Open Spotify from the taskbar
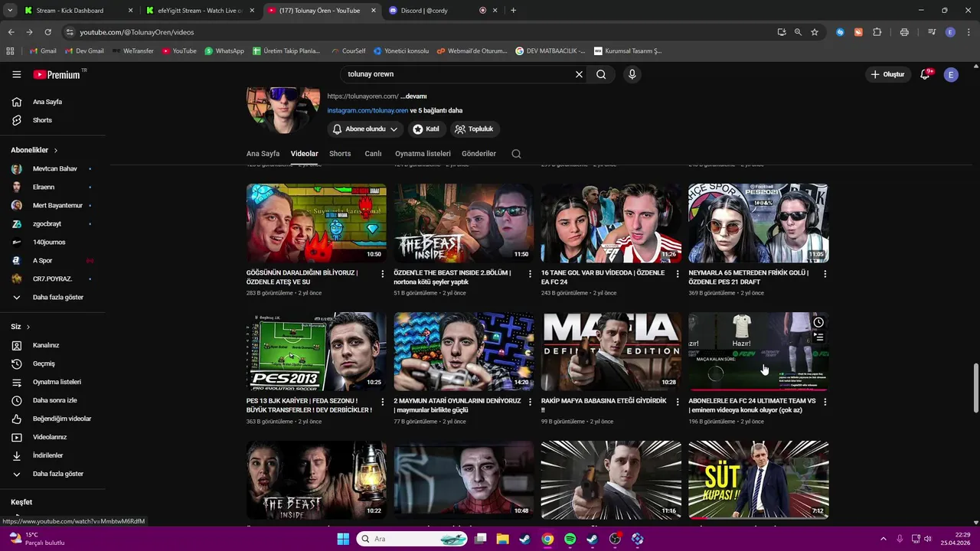 (570, 539)
